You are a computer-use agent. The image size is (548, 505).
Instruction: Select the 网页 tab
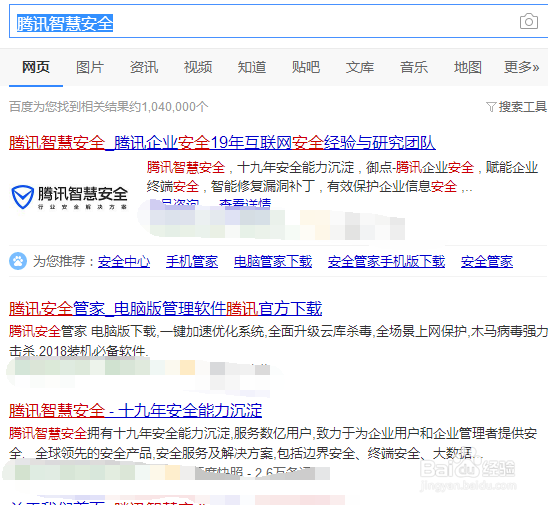36,67
